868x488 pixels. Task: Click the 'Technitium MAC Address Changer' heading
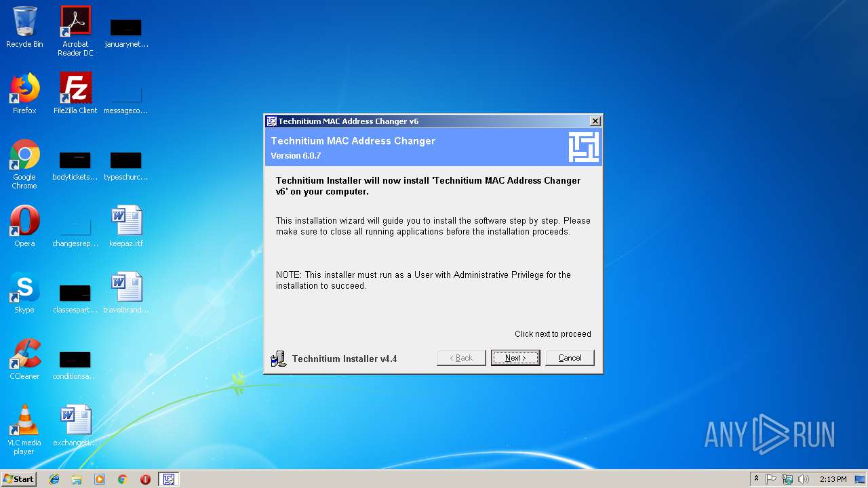coord(353,141)
